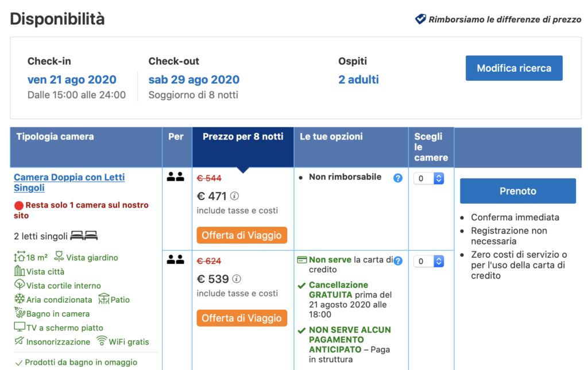
Task: Click the red limited availability dot
Action: click(19, 205)
